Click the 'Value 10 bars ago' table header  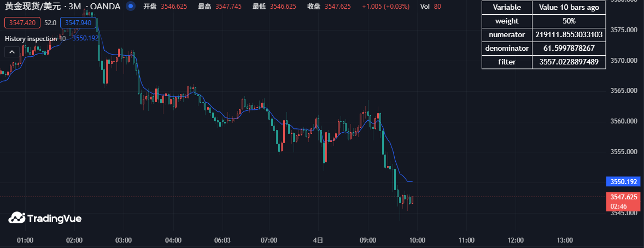569,8
